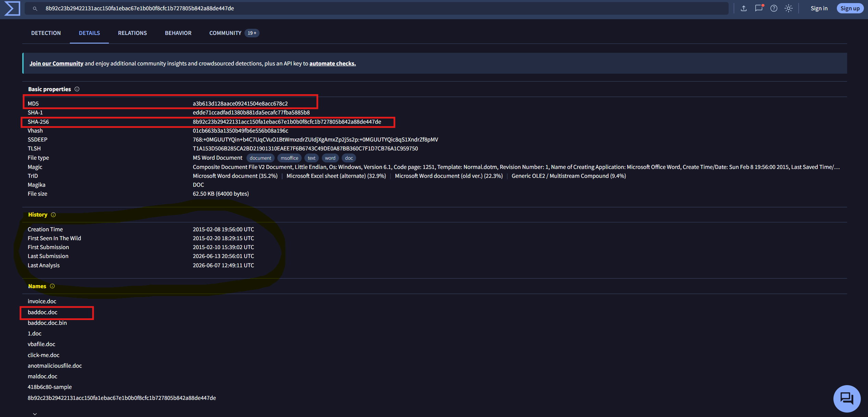Open the help question mark icon
868x417 pixels.
(x=774, y=8)
